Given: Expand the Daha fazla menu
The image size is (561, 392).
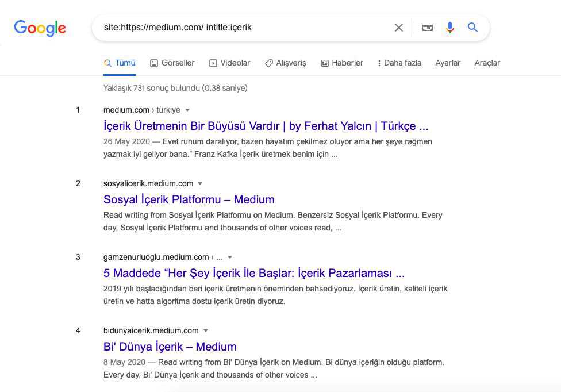Looking at the screenshot, I should (x=399, y=63).
